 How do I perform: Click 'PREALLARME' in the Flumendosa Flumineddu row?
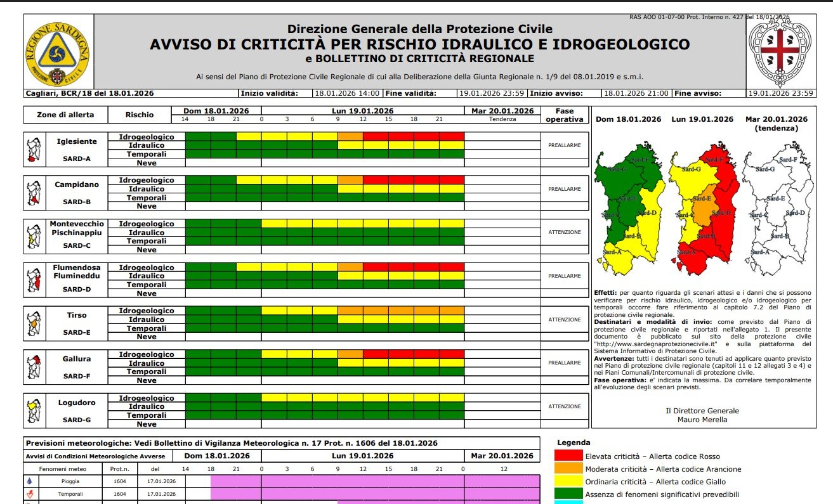[x=565, y=276]
